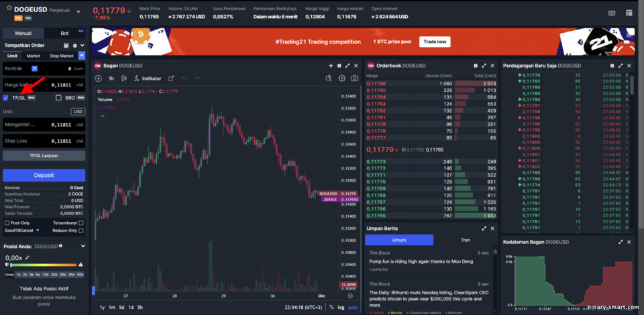Image resolution: width=644 pixels, height=315 pixels.
Task: Edit leverage with the pencil icon
Action: [27, 257]
